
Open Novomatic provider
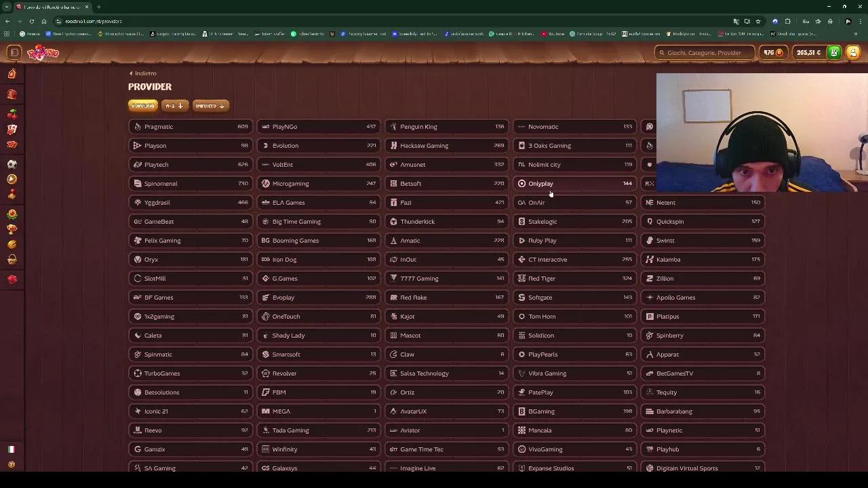574,127
